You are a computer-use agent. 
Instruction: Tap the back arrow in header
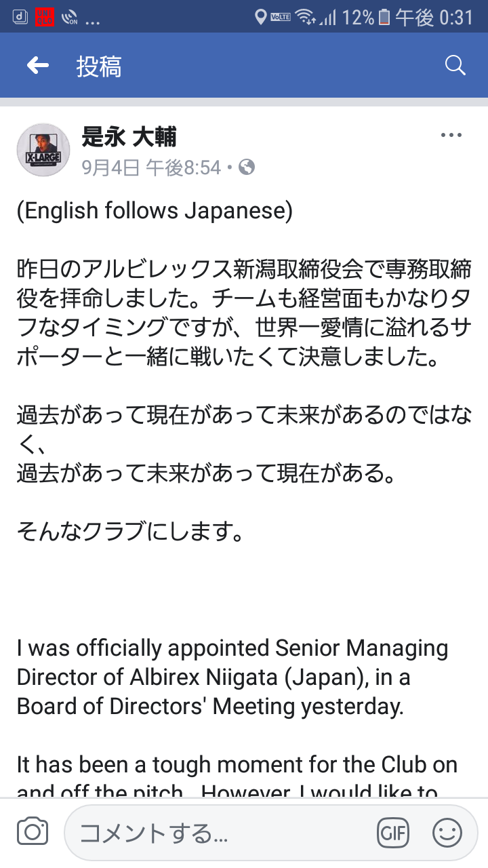click(38, 66)
